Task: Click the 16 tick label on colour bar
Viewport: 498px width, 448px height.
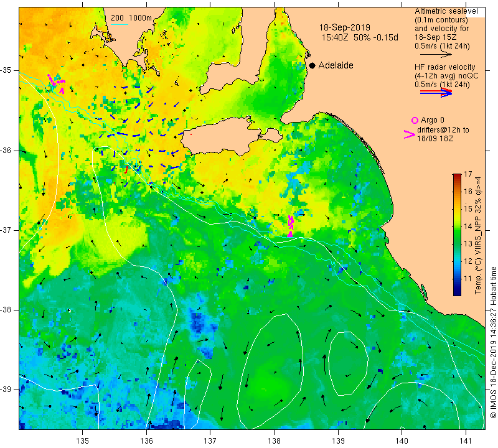Action: 468,192
